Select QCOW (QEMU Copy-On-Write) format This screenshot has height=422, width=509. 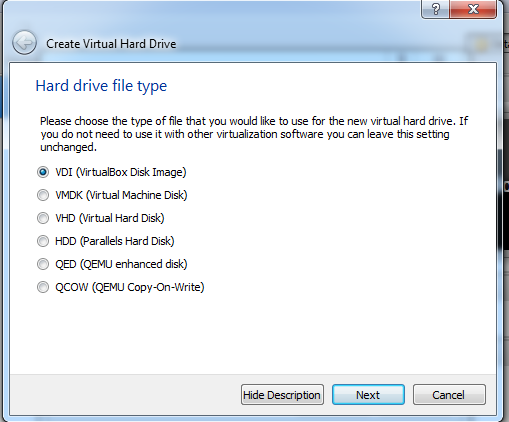(x=120, y=287)
